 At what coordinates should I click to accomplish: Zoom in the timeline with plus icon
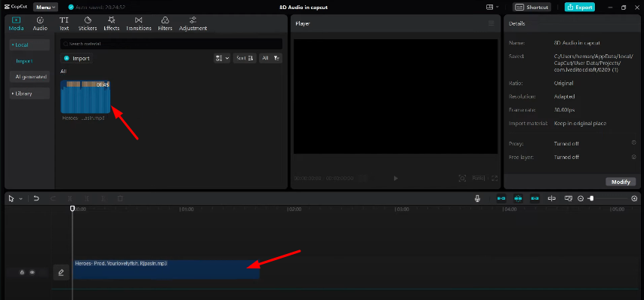pyautogui.click(x=634, y=198)
